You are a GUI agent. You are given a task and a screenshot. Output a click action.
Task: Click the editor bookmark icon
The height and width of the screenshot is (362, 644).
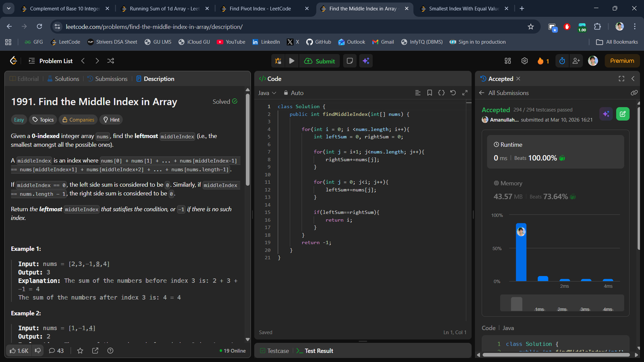pos(430,93)
